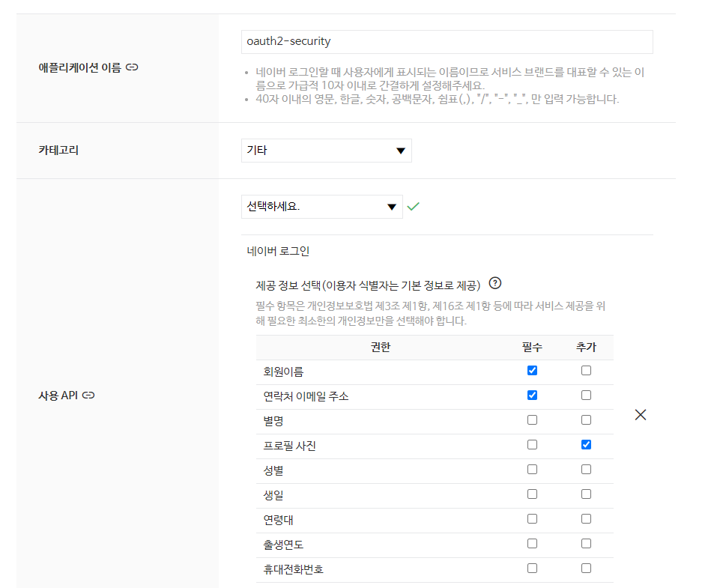Click the link icon next to 사용 API
This screenshot has height=588, width=717.
pyautogui.click(x=88, y=395)
